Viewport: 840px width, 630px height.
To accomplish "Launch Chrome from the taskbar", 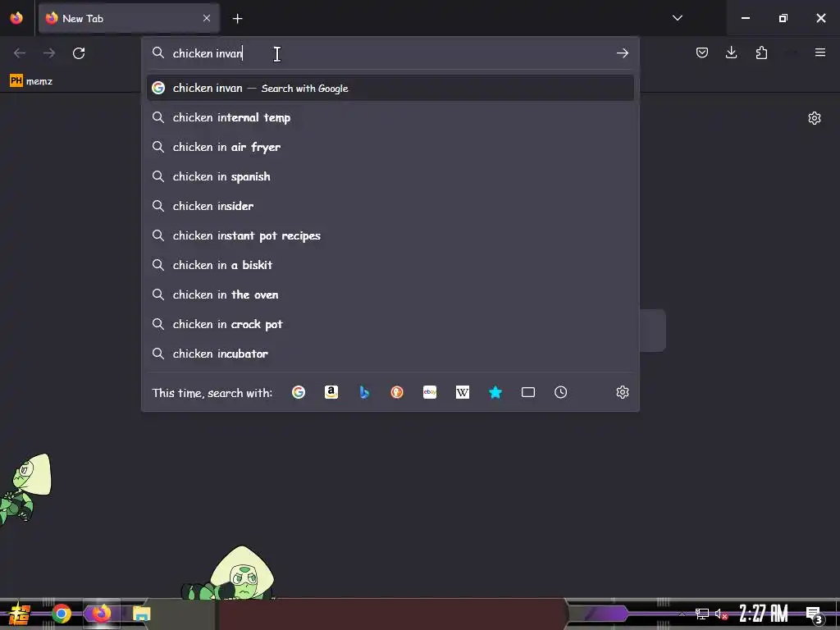I will [61, 614].
